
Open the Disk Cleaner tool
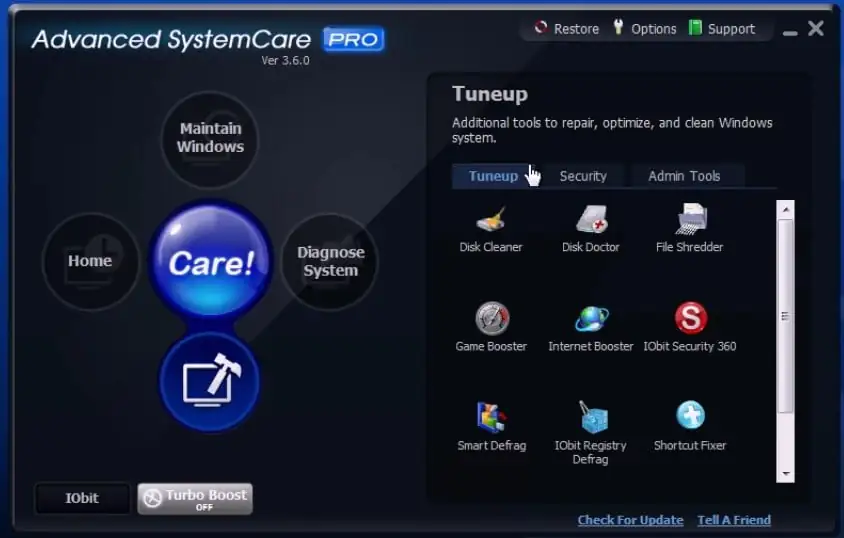pyautogui.click(x=490, y=230)
